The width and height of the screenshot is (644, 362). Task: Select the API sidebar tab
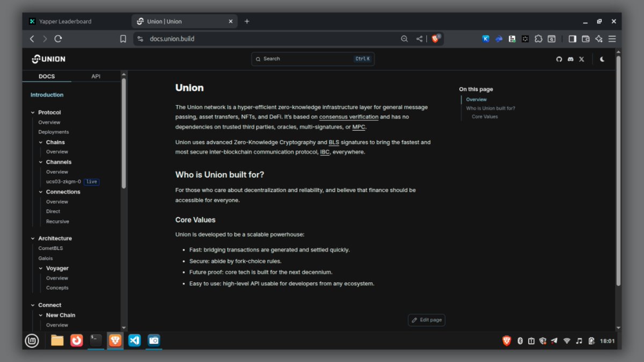coord(96,76)
